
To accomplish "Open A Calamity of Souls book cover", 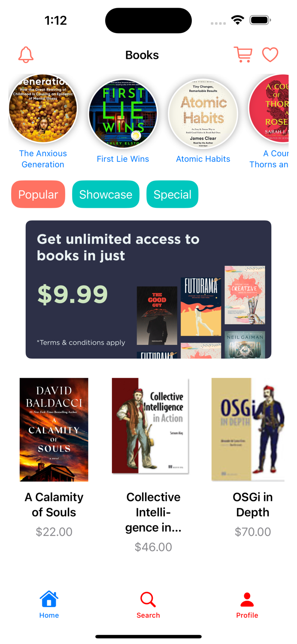I will click(x=54, y=430).
